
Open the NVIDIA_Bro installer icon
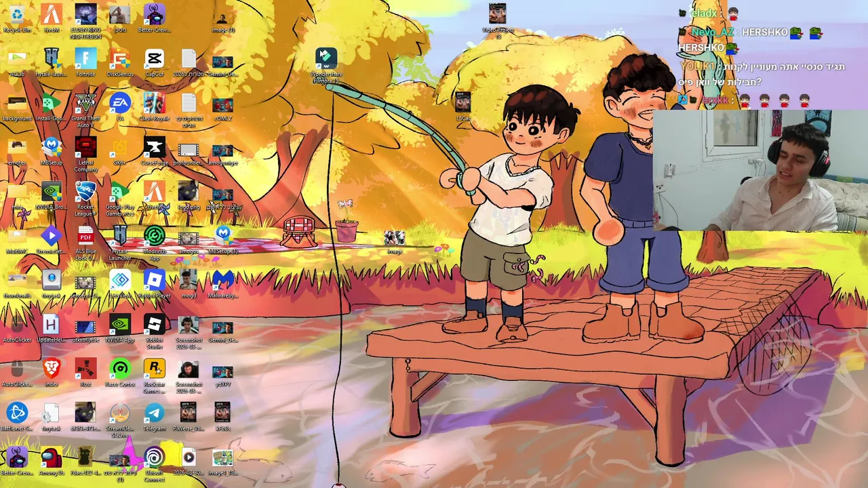[x=52, y=196]
